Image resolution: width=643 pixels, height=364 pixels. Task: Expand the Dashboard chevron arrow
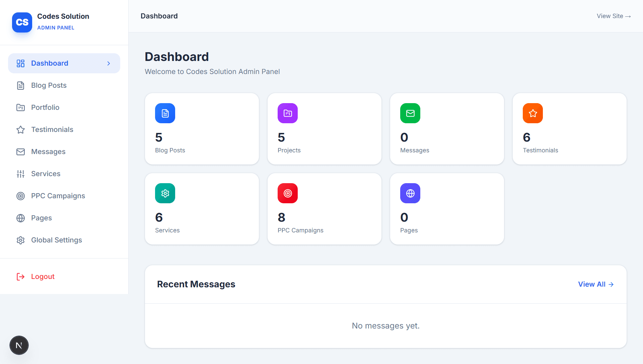(109, 63)
